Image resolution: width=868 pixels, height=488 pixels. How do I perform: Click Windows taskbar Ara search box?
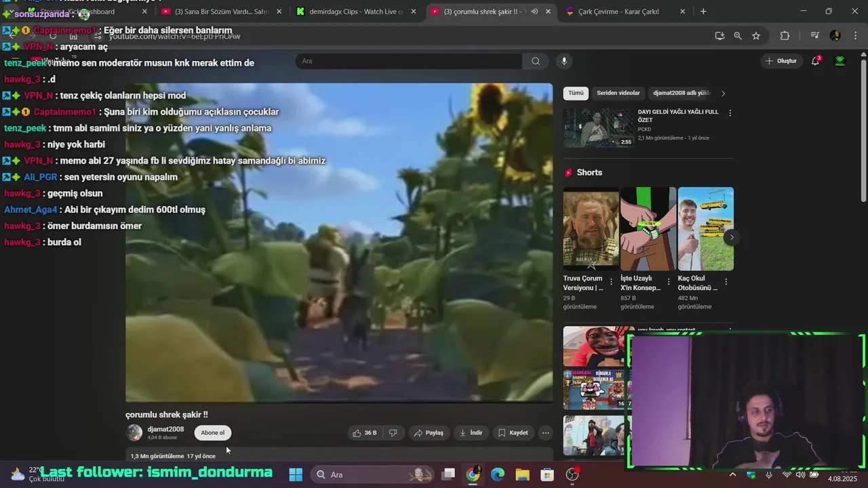[x=373, y=474]
